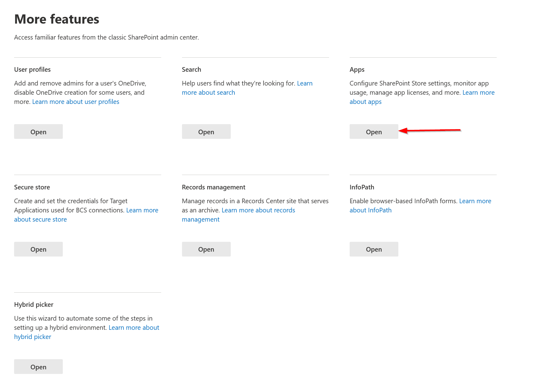The width and height of the screenshot is (539, 392).
Task: Open the Hybrid picker wizard
Action: coord(38,367)
